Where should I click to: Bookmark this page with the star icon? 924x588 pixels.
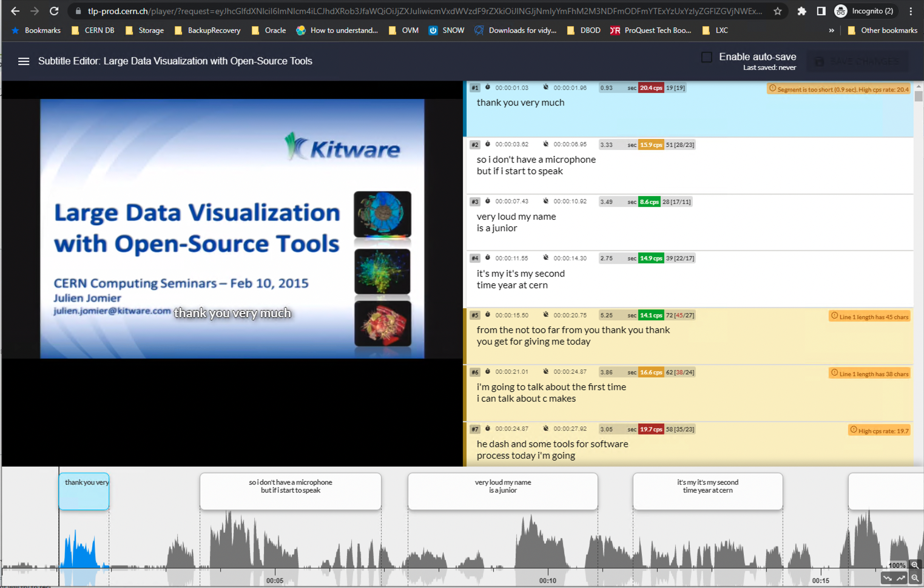[777, 11]
